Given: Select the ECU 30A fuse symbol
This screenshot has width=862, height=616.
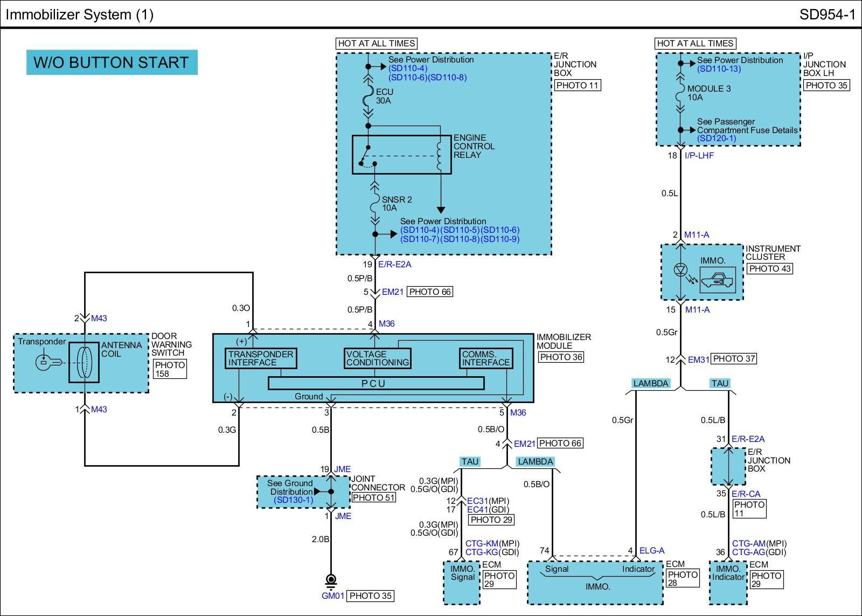Looking at the screenshot, I should [369, 96].
